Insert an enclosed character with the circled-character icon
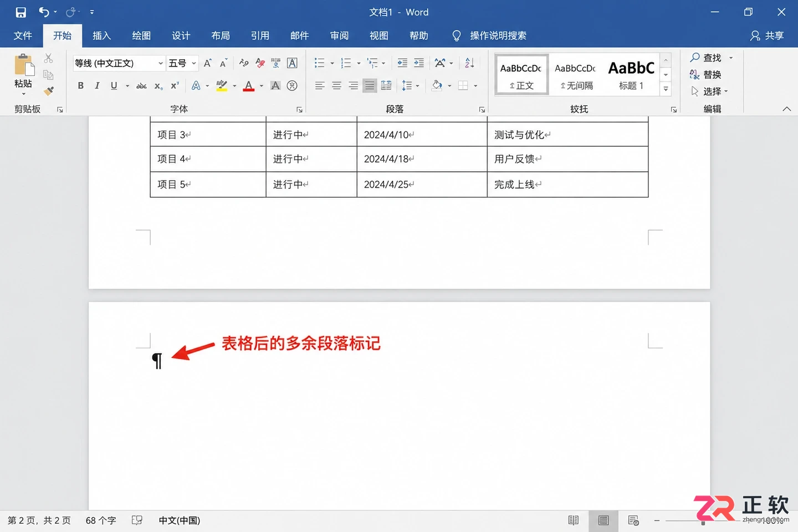This screenshot has height=532, width=798. coord(292,86)
